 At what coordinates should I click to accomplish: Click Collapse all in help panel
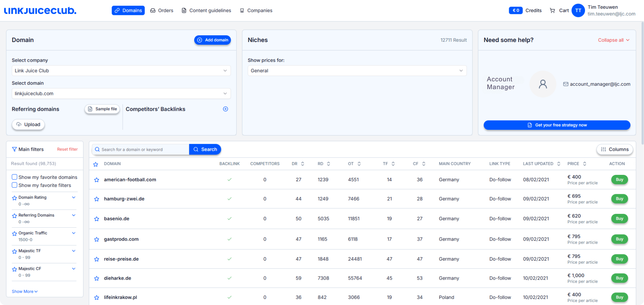614,40
